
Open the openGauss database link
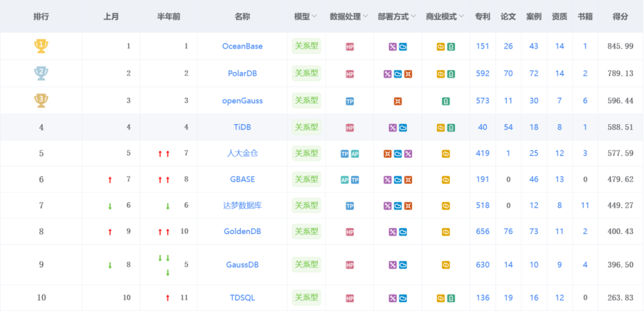coord(242,101)
